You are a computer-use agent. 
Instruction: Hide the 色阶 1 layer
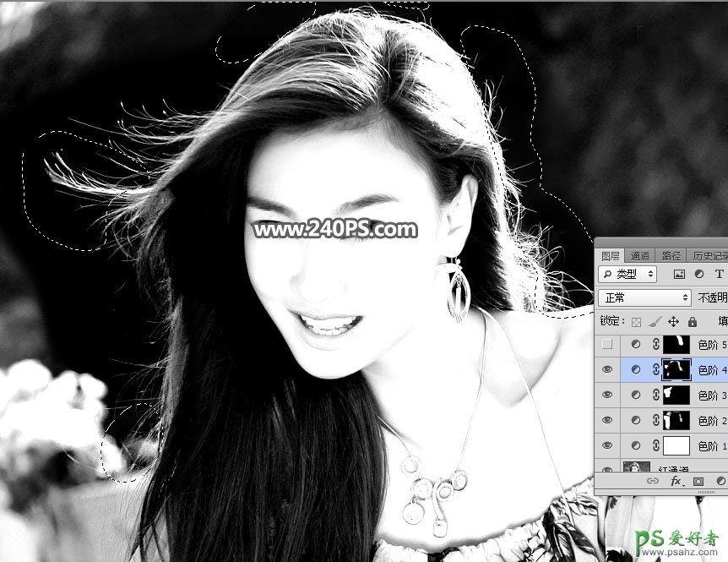click(x=607, y=445)
